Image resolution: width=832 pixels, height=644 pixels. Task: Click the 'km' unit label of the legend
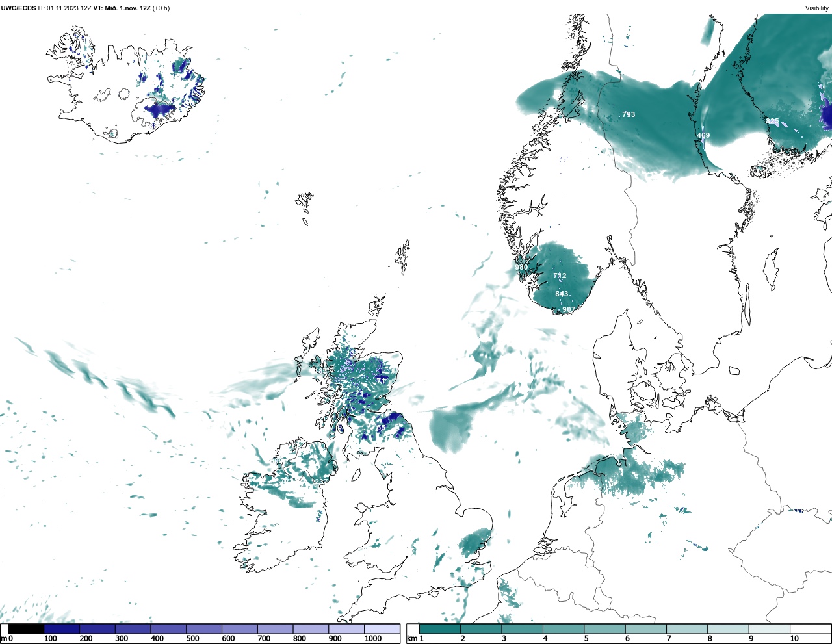click(x=411, y=639)
